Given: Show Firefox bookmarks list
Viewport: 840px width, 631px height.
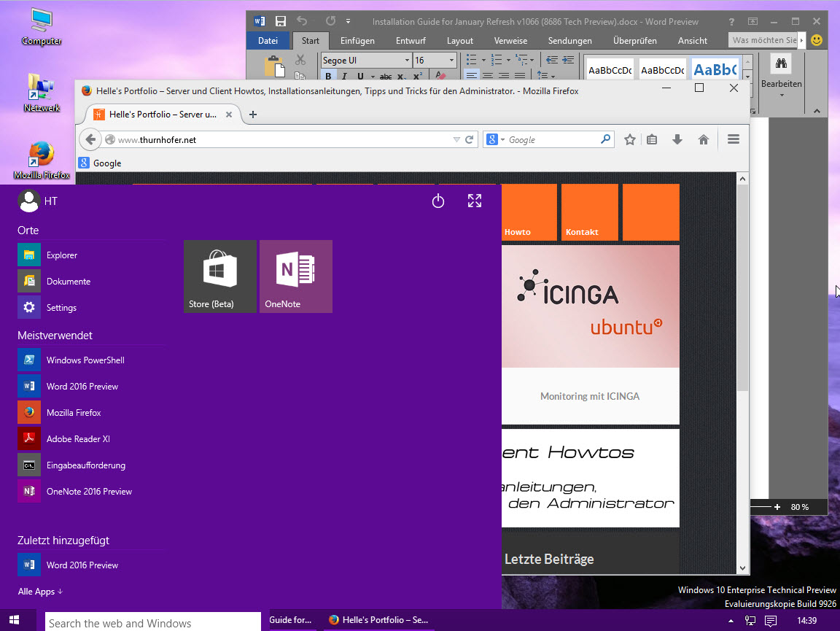Looking at the screenshot, I should (652, 139).
